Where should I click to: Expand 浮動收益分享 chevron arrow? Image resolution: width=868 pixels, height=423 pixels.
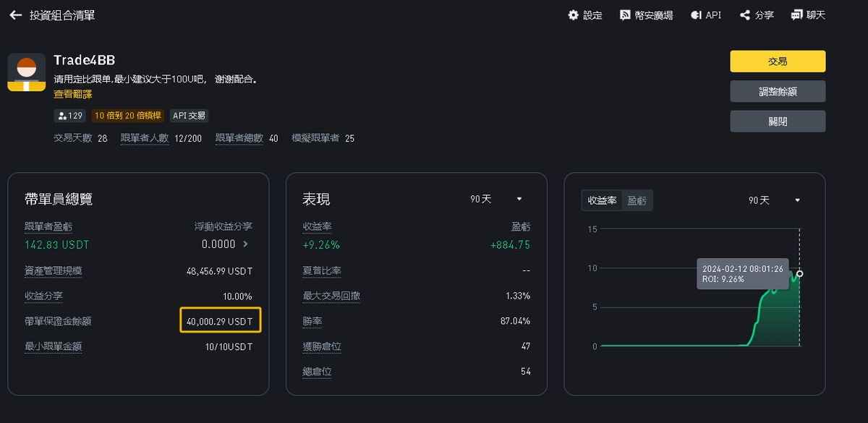(245, 244)
